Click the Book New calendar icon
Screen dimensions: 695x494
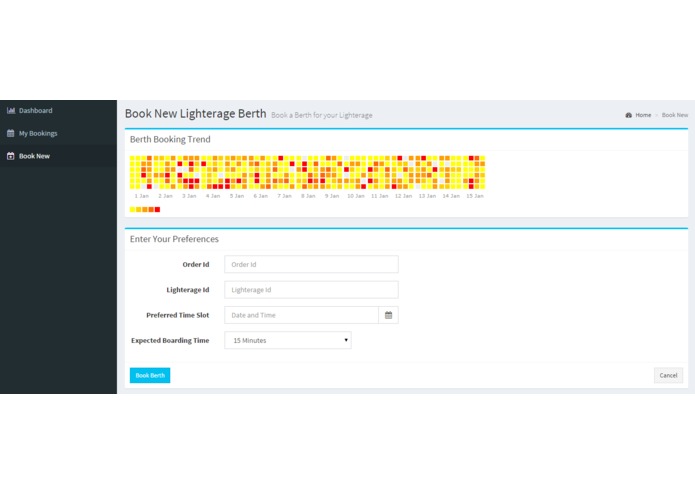[11, 156]
